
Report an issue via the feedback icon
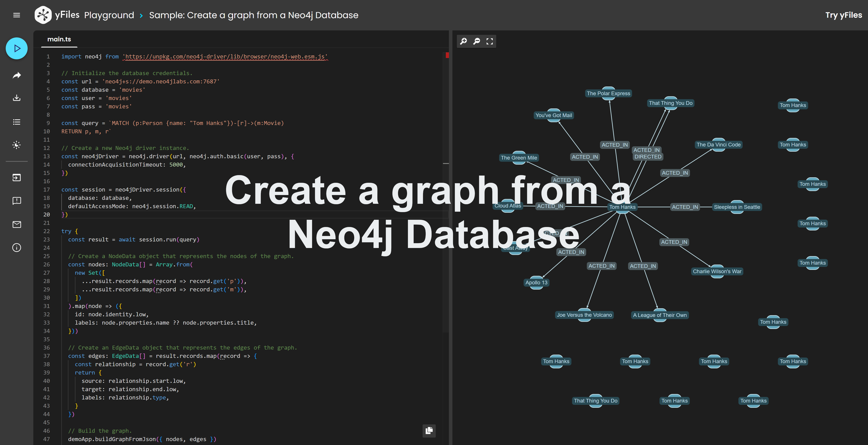[16, 201]
